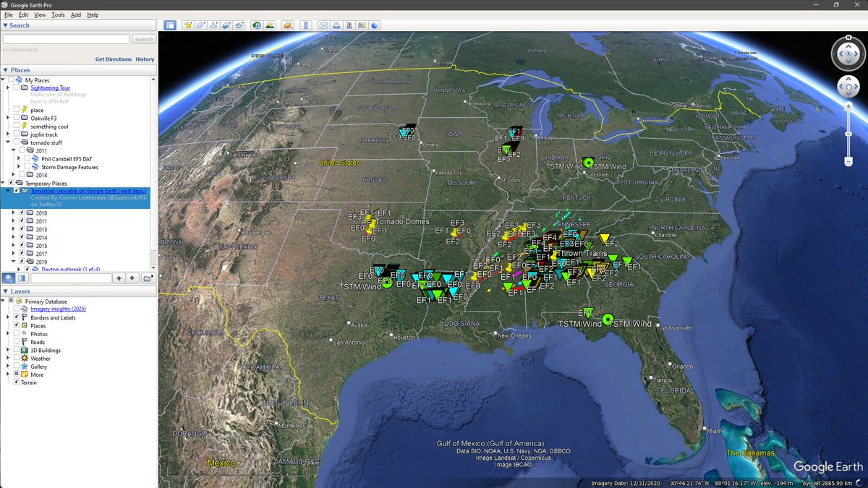Viewport: 868px width, 488px height.
Task: Expand the 2013 folder arrow
Action: 14,229
